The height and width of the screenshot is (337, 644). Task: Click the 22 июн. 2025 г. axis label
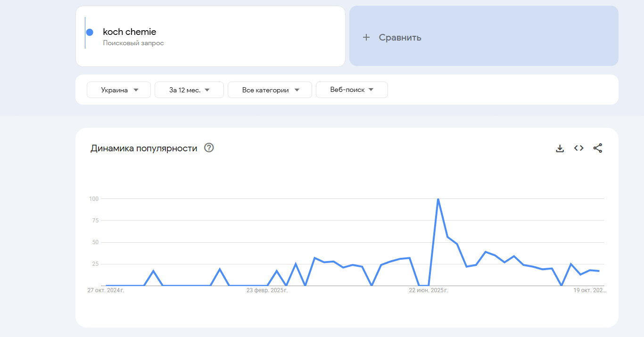point(428,290)
